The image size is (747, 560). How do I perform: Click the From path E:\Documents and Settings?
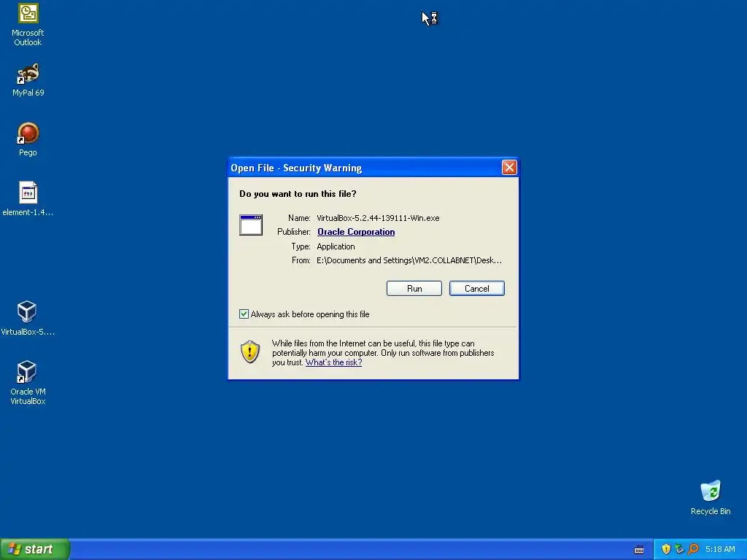409,260
